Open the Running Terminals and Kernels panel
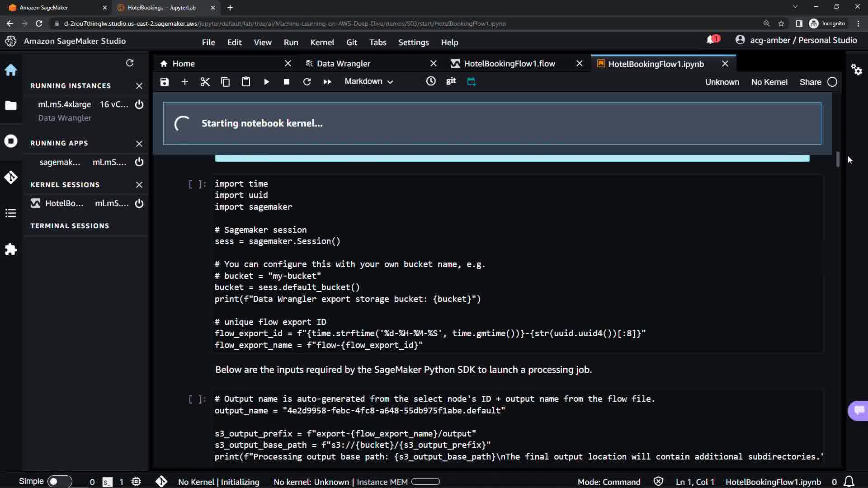This screenshot has height=488, width=868. click(11, 141)
